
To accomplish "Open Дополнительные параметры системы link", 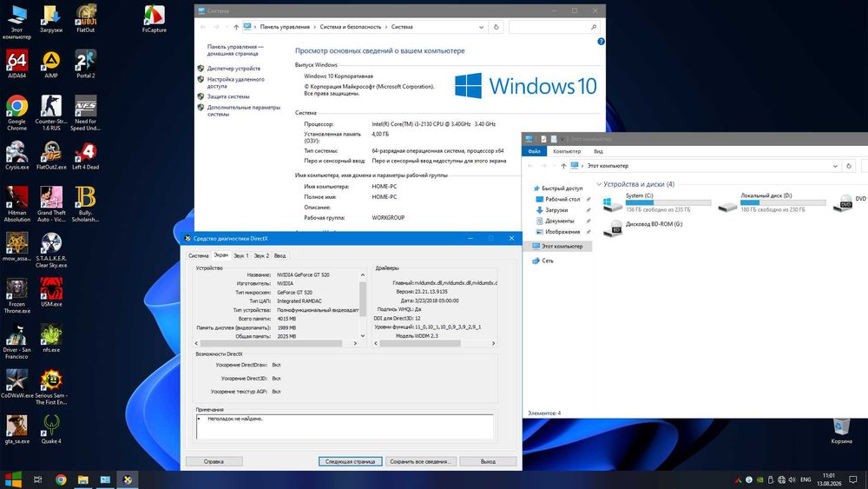I will click(x=244, y=111).
